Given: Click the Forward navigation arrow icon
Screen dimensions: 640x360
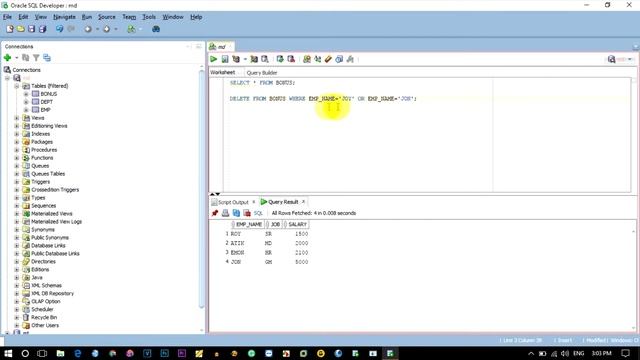Looking at the screenshot, I should [x=106, y=29].
